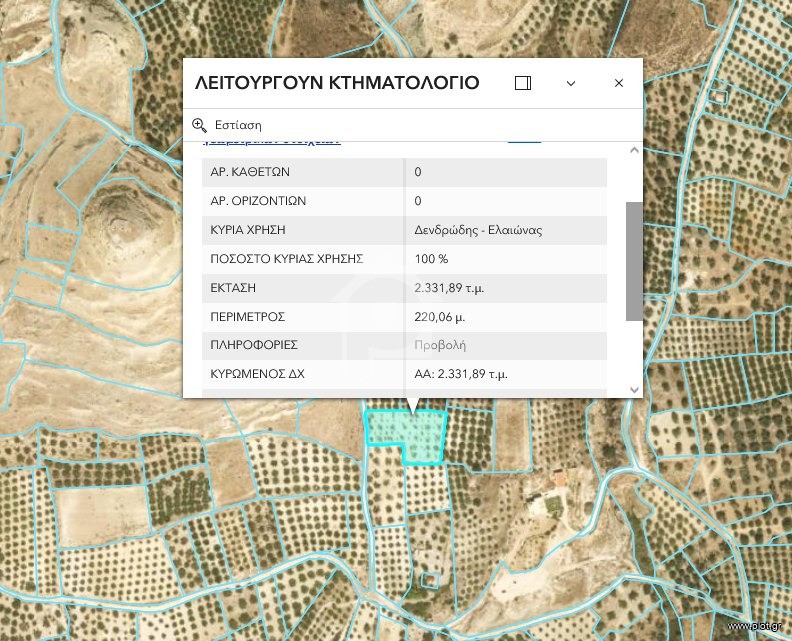Image resolution: width=792 pixels, height=641 pixels.
Task: Click the 'ΑΡ. ΟΡΙΖΟΝΤΙΩΝ' row label
Action: (x=258, y=201)
